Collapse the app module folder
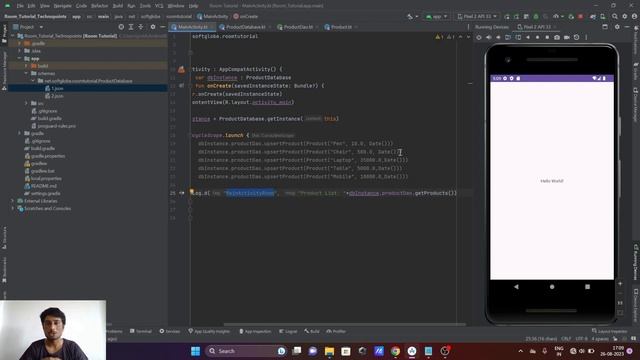 point(20,58)
